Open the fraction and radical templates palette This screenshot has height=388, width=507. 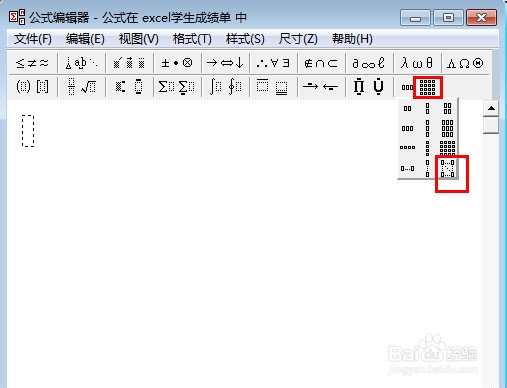[82, 87]
